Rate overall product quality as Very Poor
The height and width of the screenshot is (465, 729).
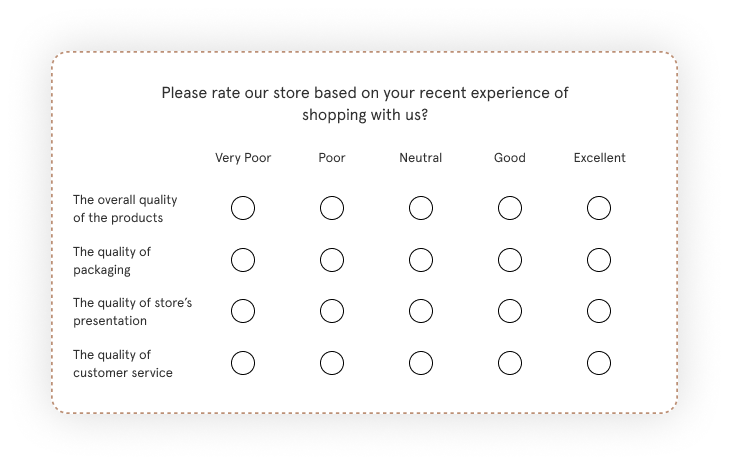(x=243, y=208)
